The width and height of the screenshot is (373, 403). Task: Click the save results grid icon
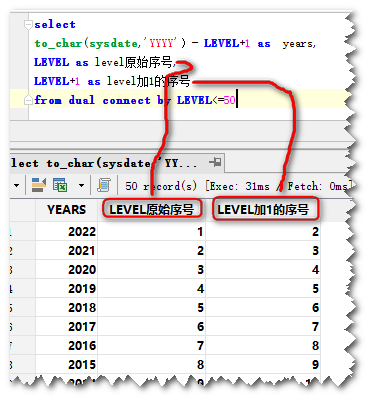point(39,185)
